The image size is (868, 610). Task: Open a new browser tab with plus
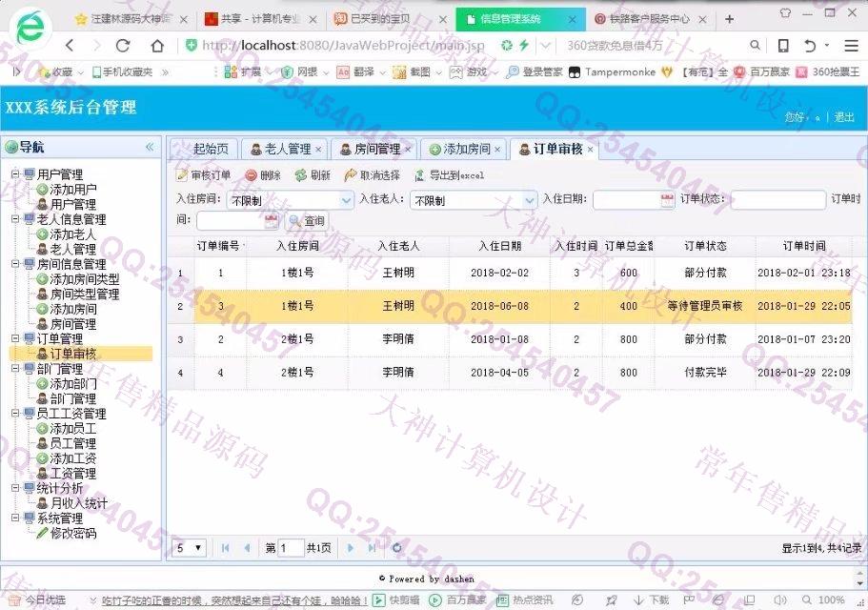click(x=729, y=19)
